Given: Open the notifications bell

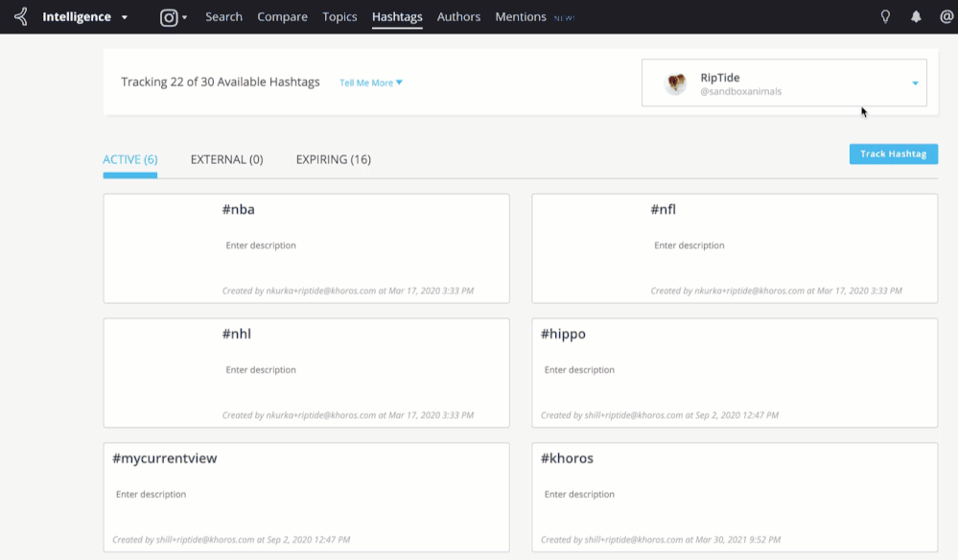Looking at the screenshot, I should tap(916, 17).
